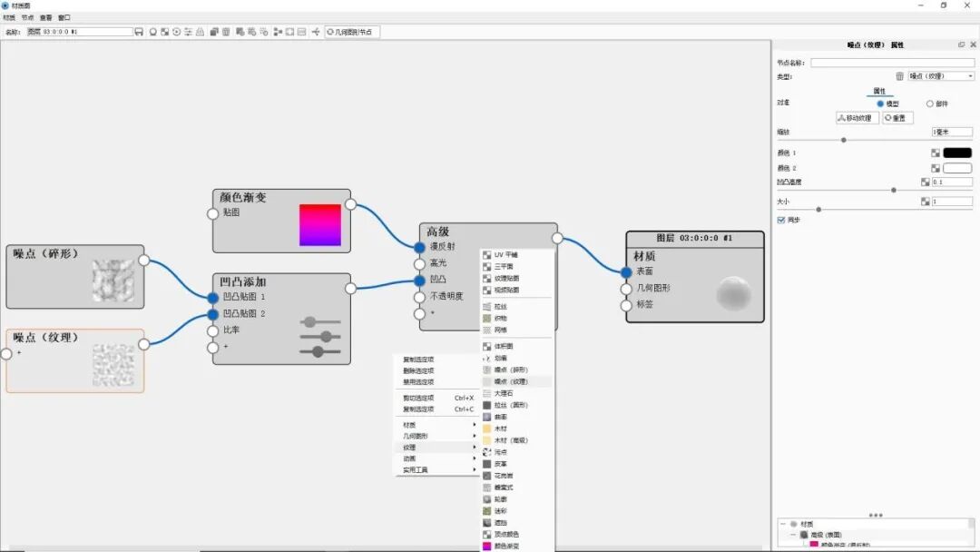Screen dimensions: 980x552
Task: Enable the 部件 radio button
Action: pyautogui.click(x=928, y=103)
